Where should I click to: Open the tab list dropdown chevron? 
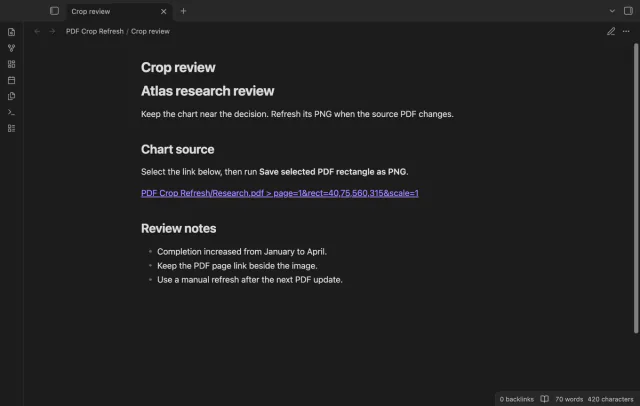[x=612, y=11]
